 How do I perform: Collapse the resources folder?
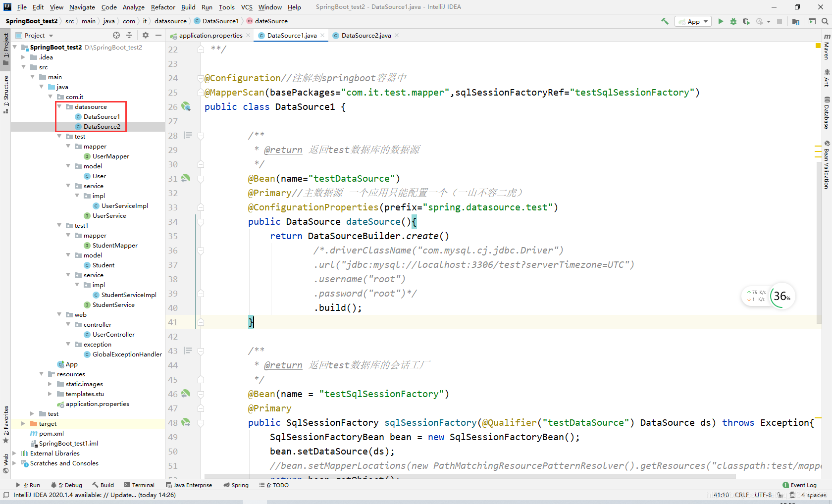click(42, 374)
